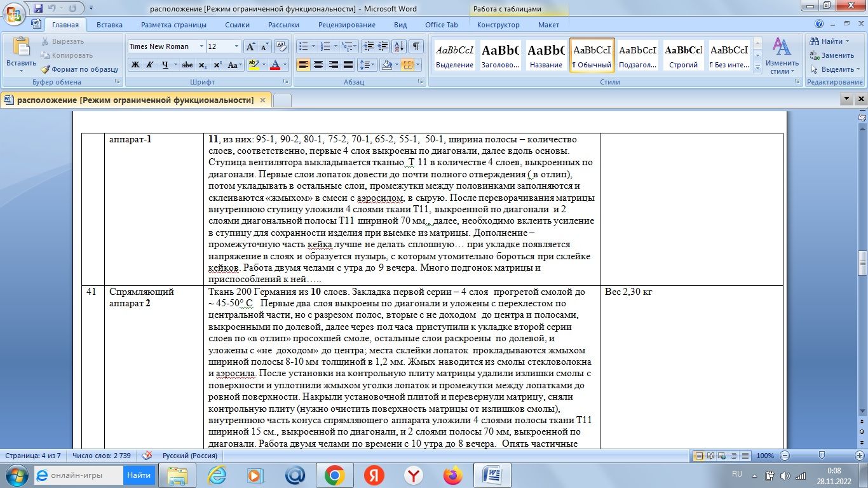868x488 pixels.
Task: Open the Times New Roman font list
Action: click(x=203, y=46)
